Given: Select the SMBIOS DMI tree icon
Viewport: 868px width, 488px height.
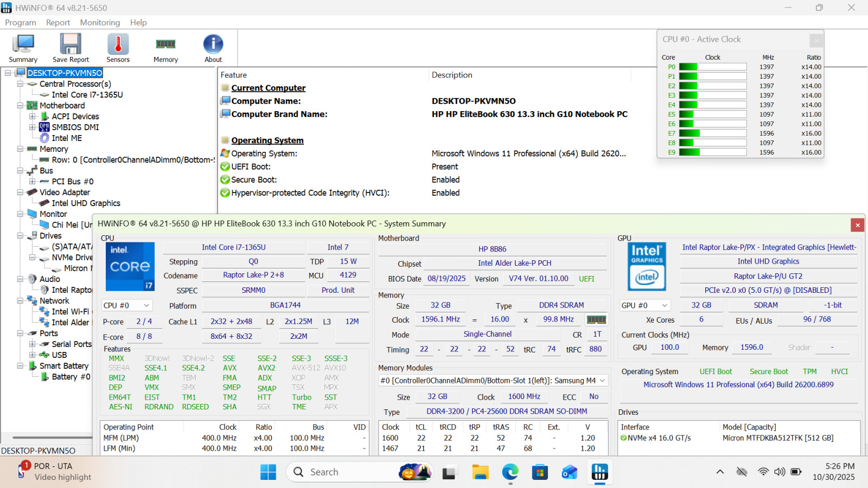Looking at the screenshot, I should pos(44,127).
